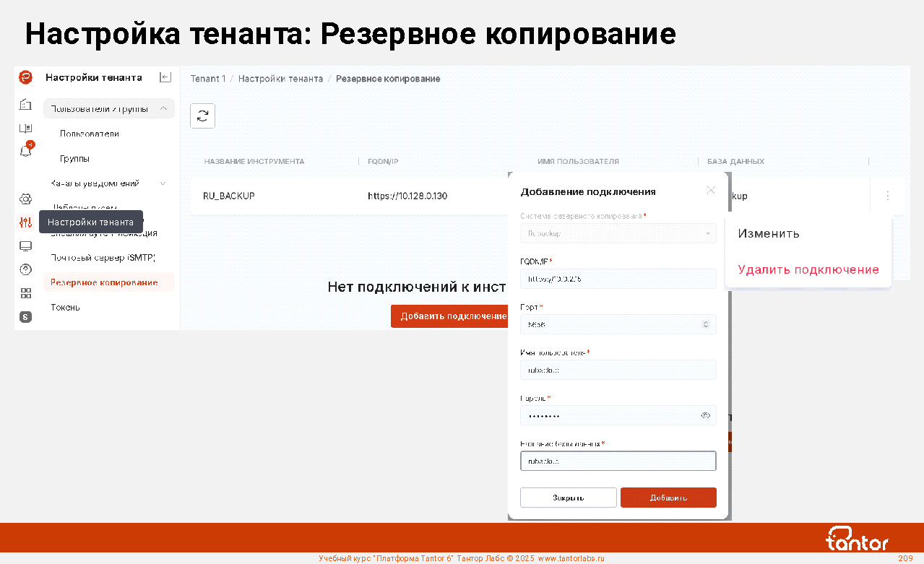The height and width of the screenshot is (564, 924).
Task: Click the tenant settings sliders icon
Action: pos(26,222)
